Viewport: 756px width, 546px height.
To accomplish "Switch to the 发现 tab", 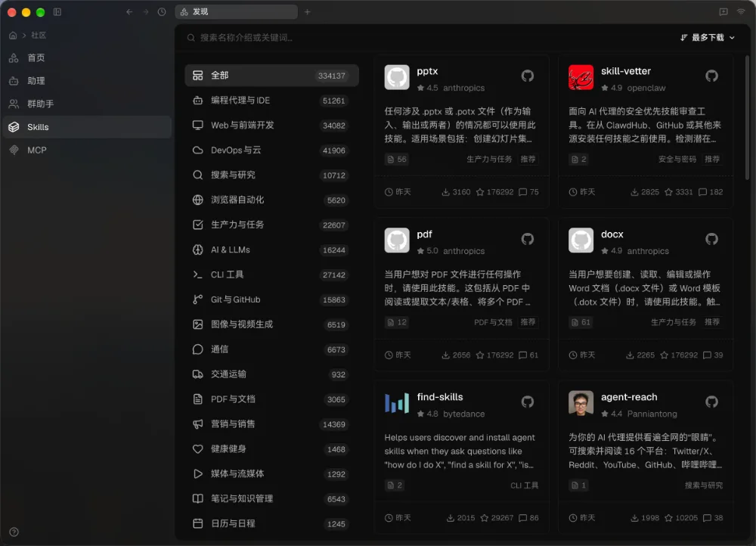I will (x=236, y=12).
